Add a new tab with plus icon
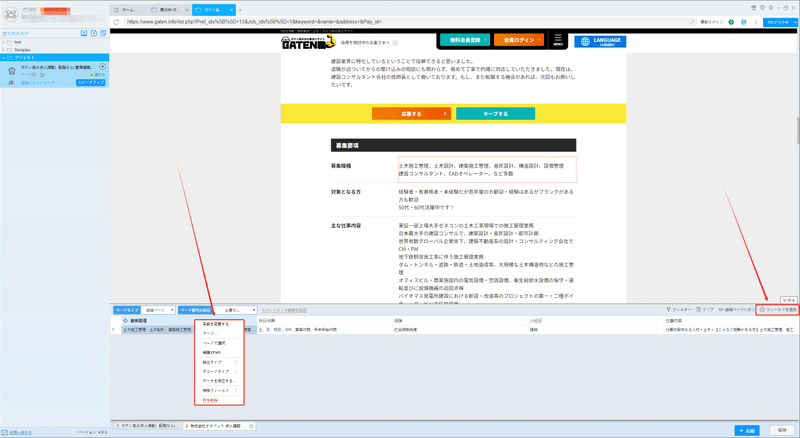 click(240, 10)
